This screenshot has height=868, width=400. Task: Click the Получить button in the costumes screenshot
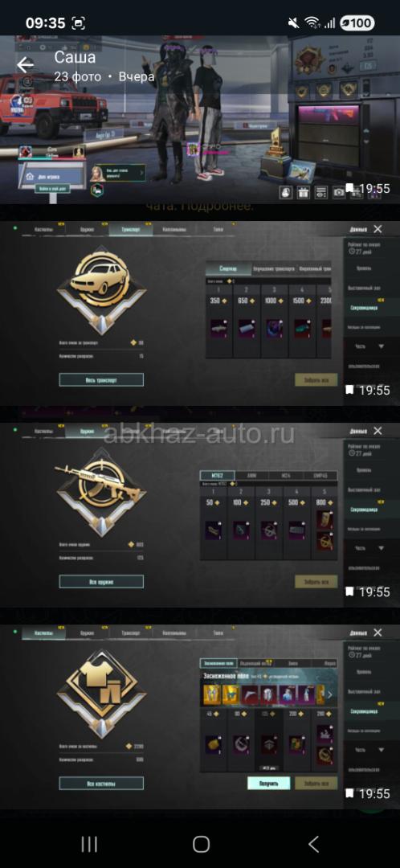coord(269,784)
